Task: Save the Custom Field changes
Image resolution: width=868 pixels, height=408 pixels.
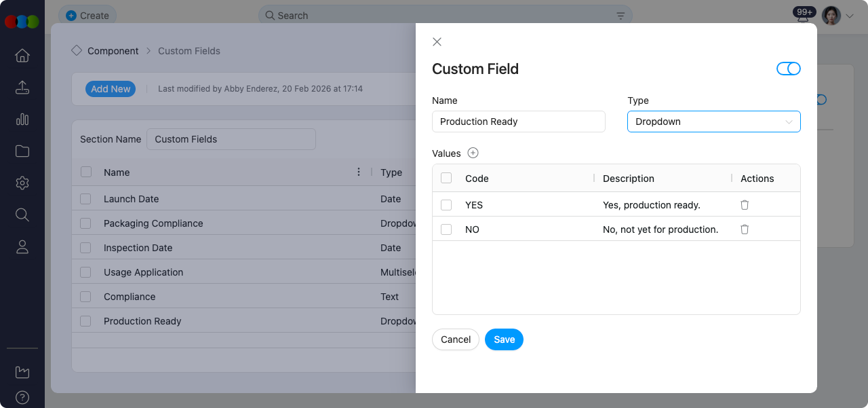Action: coord(504,339)
